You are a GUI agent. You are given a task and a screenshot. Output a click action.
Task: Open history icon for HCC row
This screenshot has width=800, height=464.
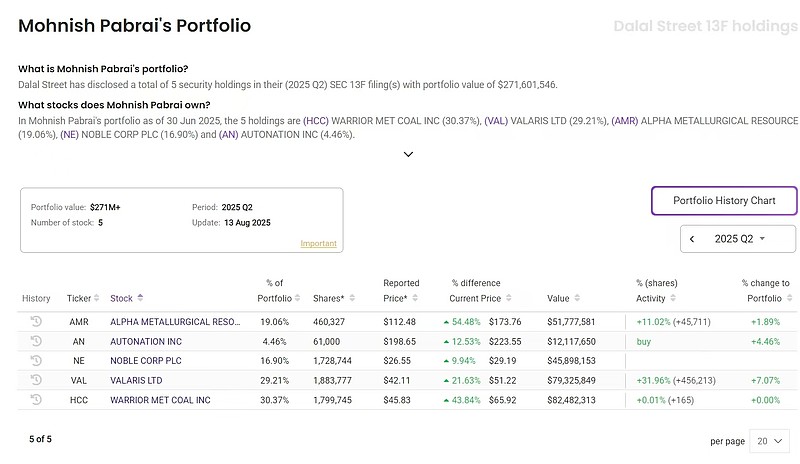coord(36,399)
